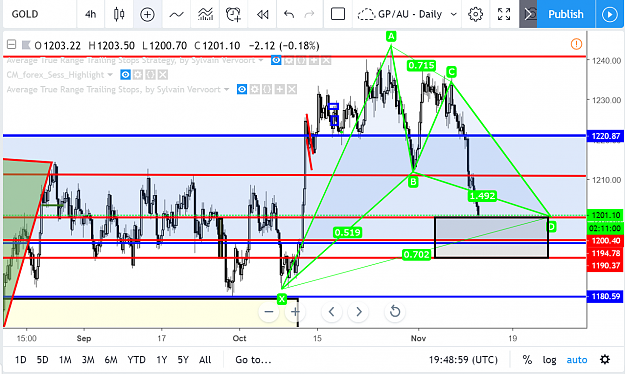
Task: Reset chart view with circular arrow
Action: tap(395, 311)
